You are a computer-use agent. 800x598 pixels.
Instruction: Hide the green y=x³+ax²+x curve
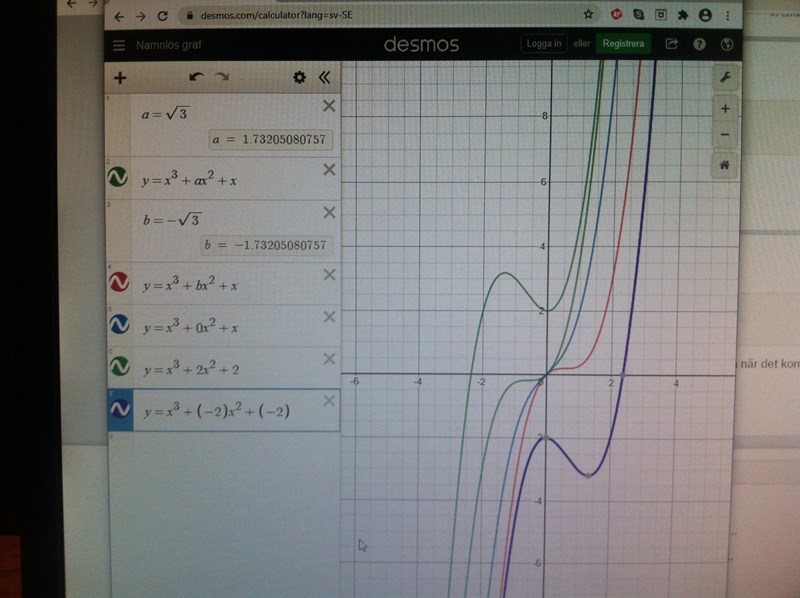(119, 177)
